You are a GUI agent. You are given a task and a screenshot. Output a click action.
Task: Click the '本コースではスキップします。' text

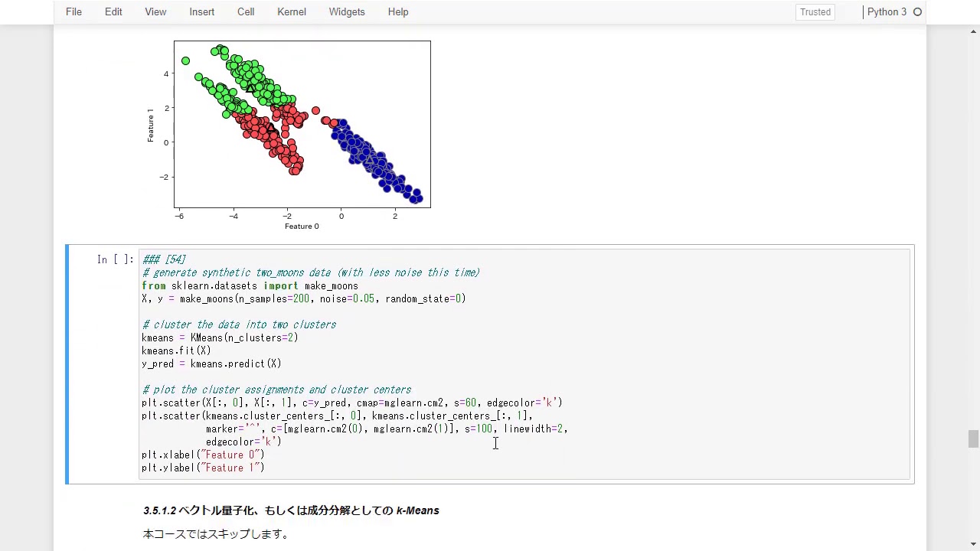pyautogui.click(x=216, y=533)
